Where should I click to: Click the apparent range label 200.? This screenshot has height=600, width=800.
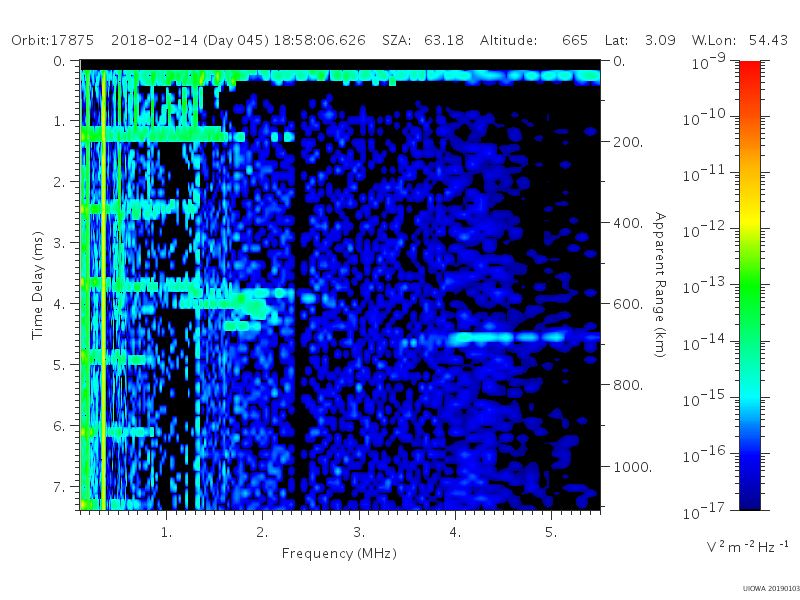pyautogui.click(x=628, y=142)
